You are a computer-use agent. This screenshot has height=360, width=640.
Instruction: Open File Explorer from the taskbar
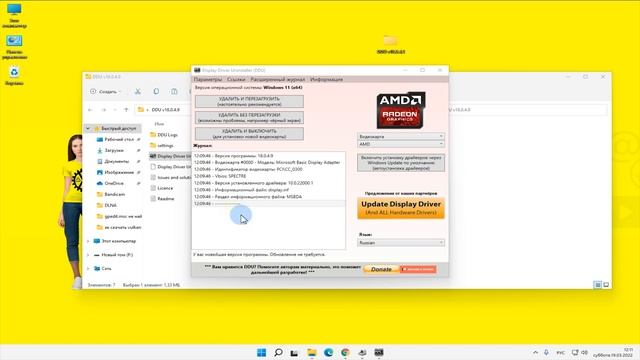click(311, 353)
